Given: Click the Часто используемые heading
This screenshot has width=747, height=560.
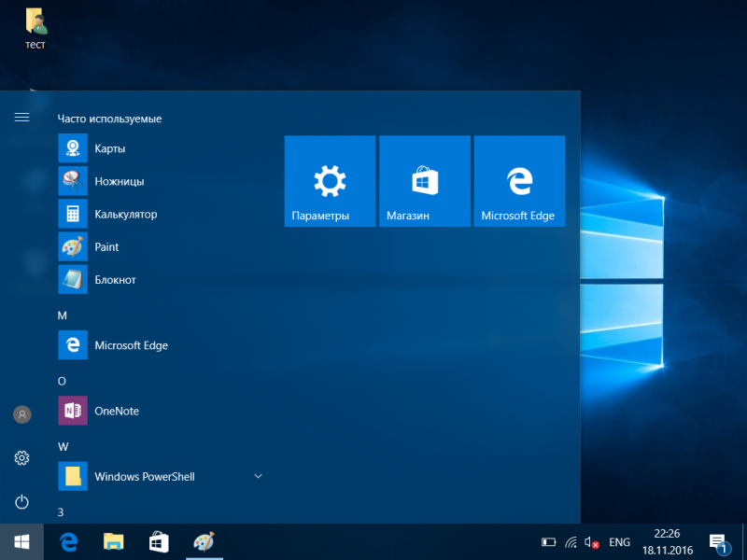Looking at the screenshot, I should point(109,119).
